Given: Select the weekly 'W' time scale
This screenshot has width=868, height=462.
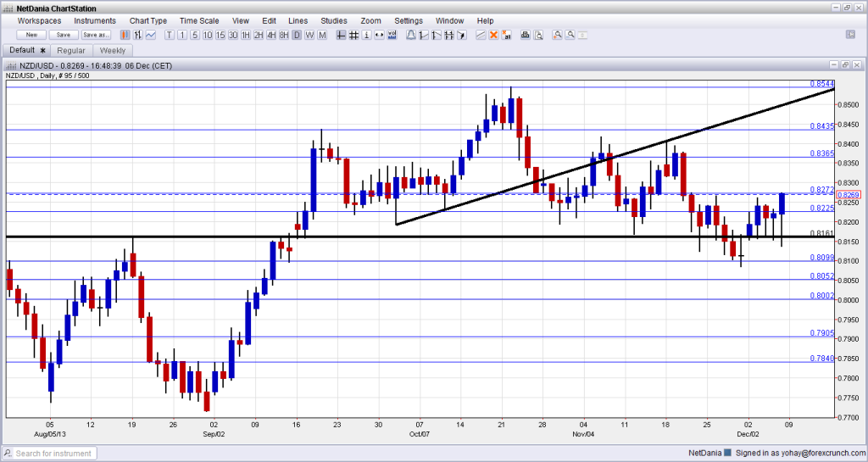Looking at the screenshot, I should [309, 35].
